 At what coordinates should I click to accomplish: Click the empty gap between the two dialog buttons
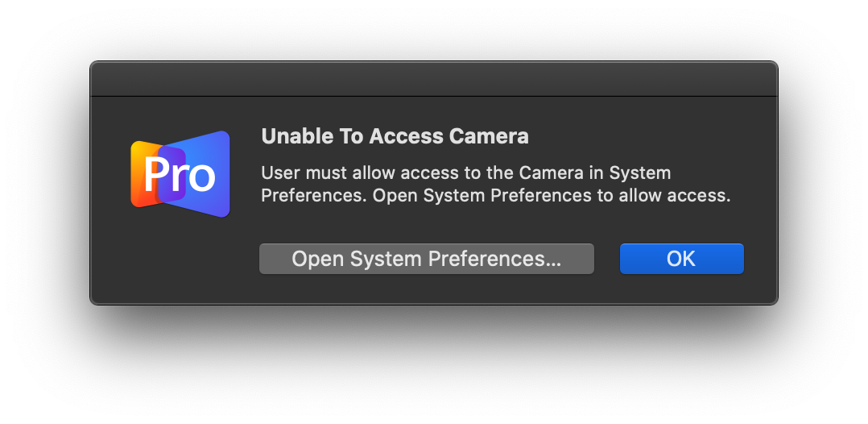607,259
